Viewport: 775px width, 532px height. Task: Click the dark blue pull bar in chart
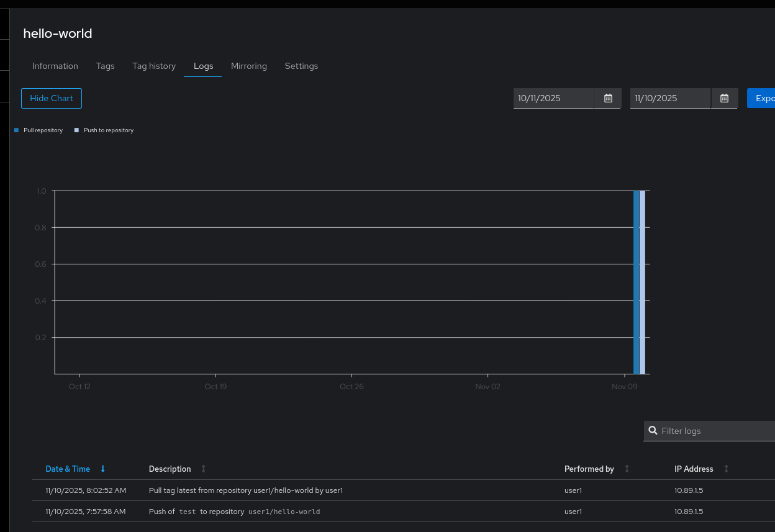(636, 282)
